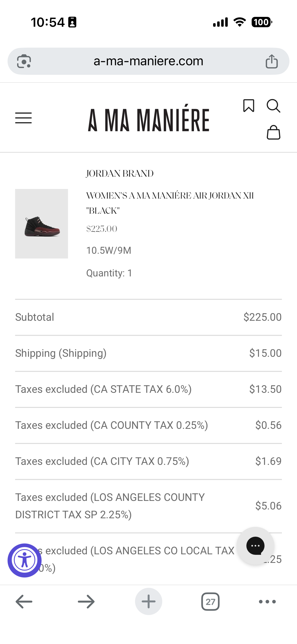Go forward to the next page
Viewport: 297px width, 644px height.
coord(86,601)
